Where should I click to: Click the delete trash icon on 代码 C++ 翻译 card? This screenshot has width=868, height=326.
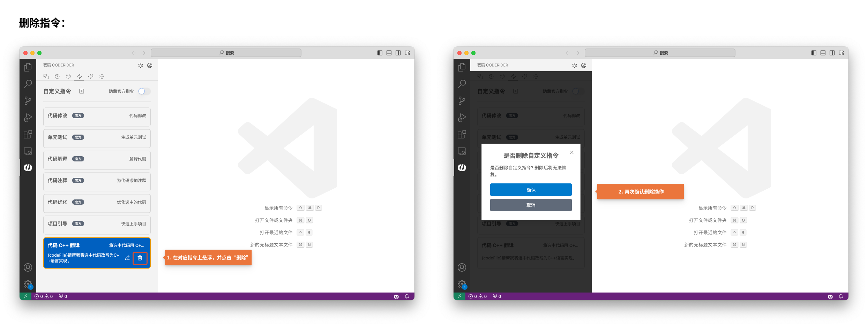click(x=140, y=258)
